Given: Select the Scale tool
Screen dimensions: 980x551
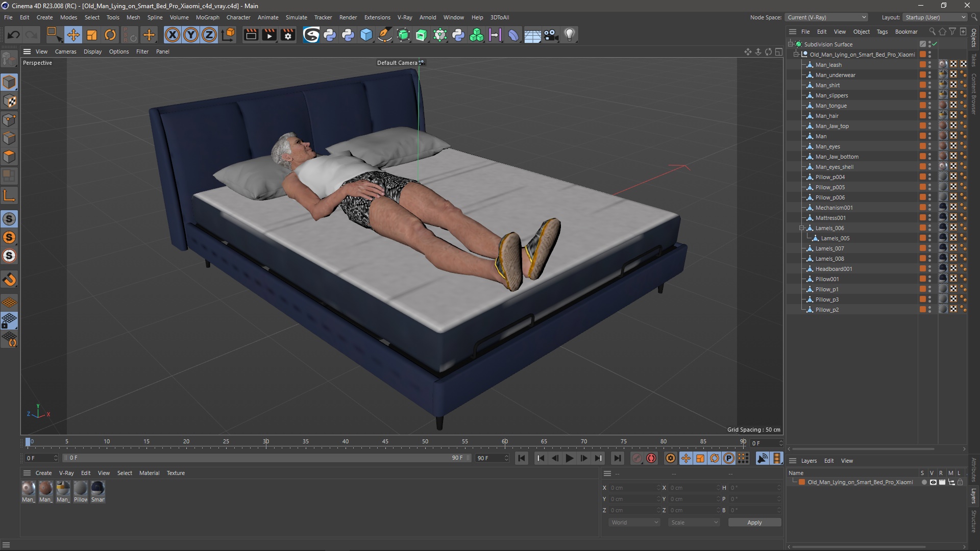Looking at the screenshot, I should click(92, 35).
